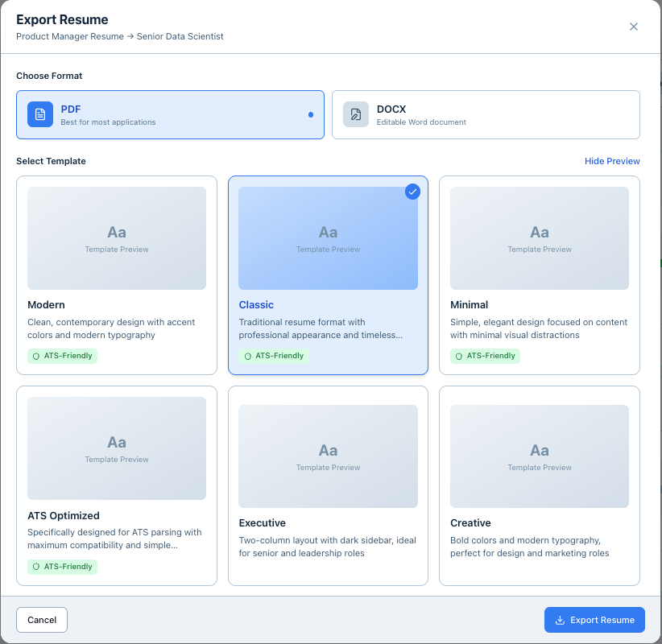Choose the ATS Optimized template preview
This screenshot has height=644, width=662.
[117, 448]
